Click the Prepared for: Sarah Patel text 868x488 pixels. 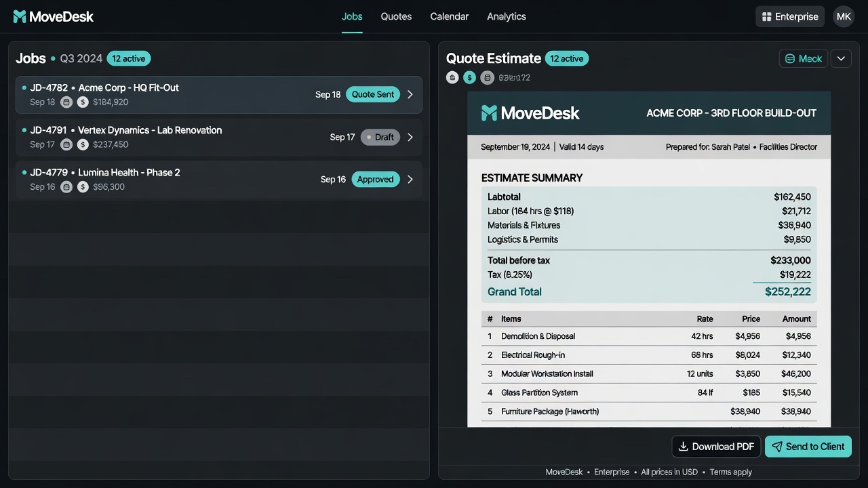708,146
